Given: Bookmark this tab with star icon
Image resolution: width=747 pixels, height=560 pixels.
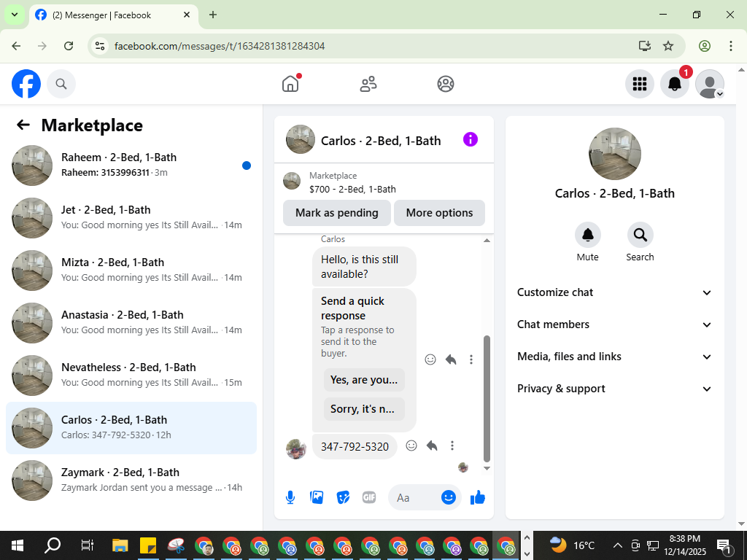Looking at the screenshot, I should tap(668, 46).
